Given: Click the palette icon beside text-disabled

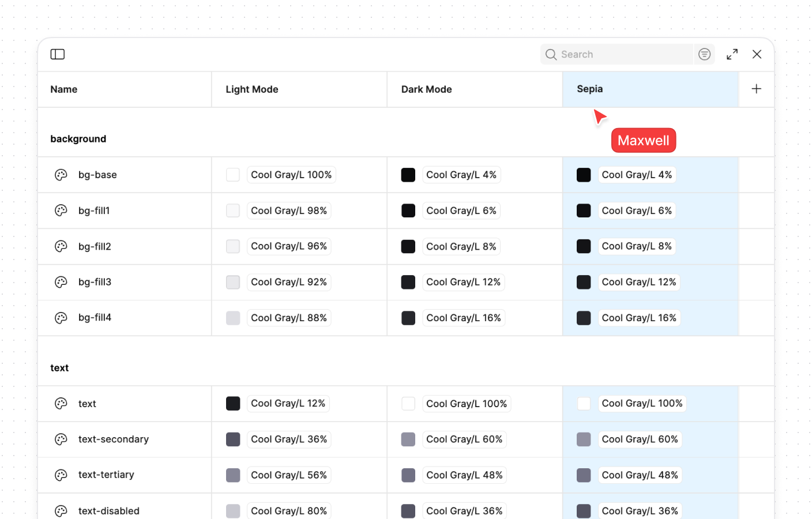Looking at the screenshot, I should coord(61,511).
